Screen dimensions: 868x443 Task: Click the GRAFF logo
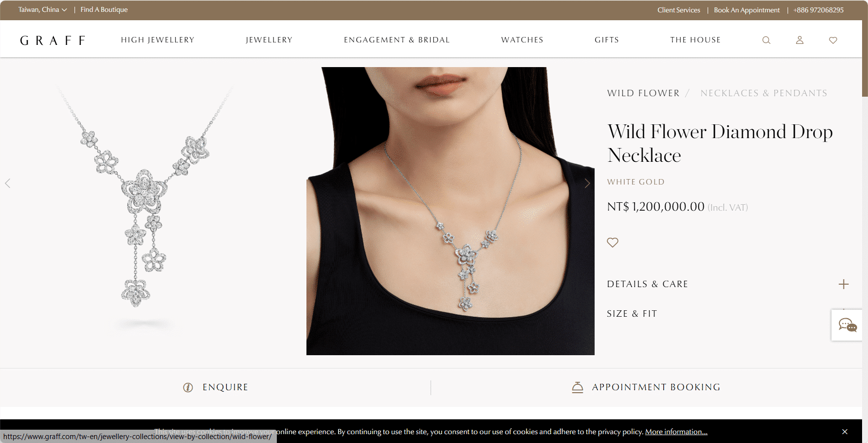[x=53, y=40]
